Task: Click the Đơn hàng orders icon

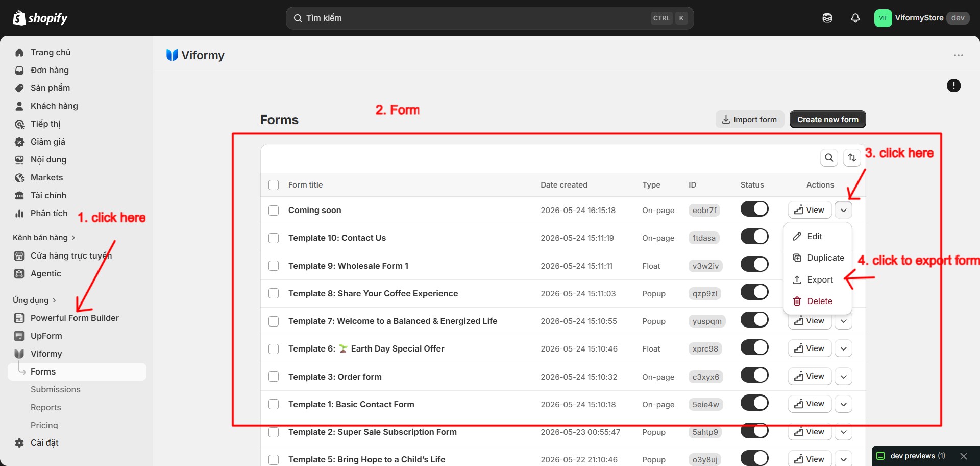Action: [19, 70]
